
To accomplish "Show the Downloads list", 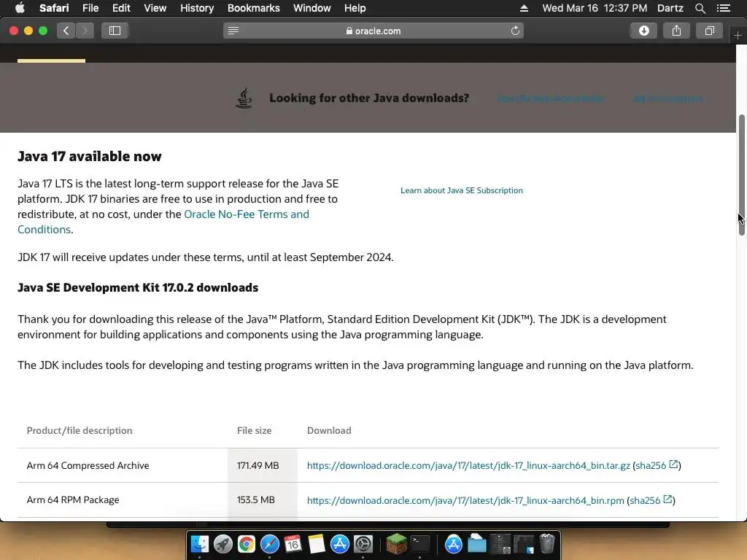I will [x=643, y=31].
